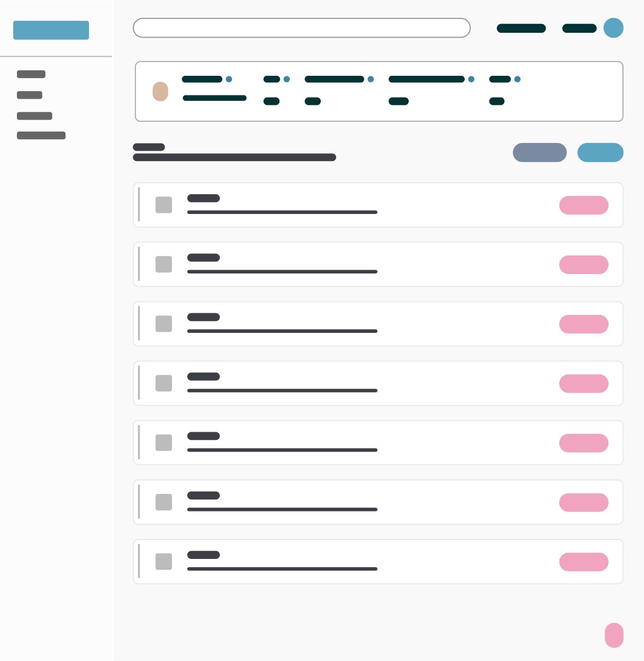
Task: Toggle the gray square in the sixth list row
Action: tap(164, 502)
